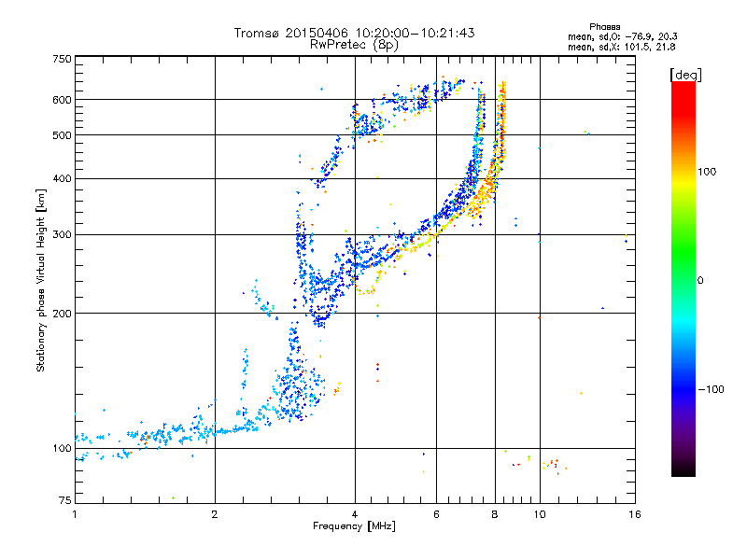Click the plot title 'Tromsø 20150406 10:20:00-10:21:43'
The width and height of the screenshot is (747, 560).
pos(354,33)
